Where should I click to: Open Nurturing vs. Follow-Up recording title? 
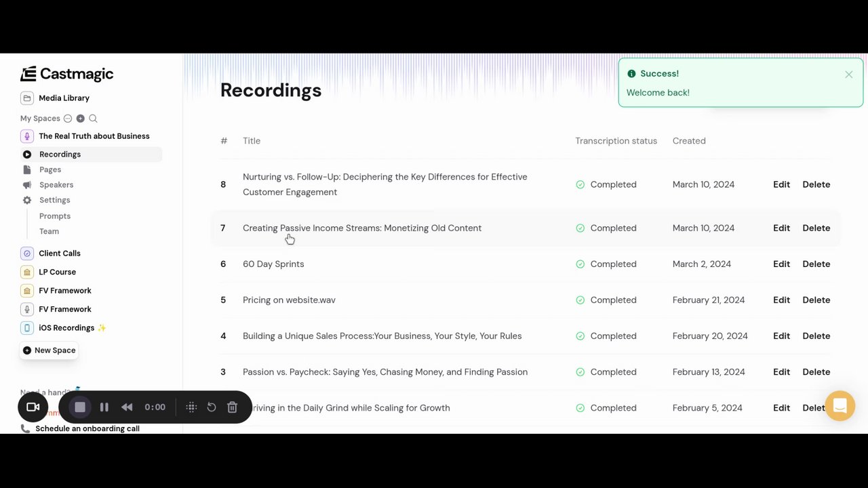[x=384, y=184]
